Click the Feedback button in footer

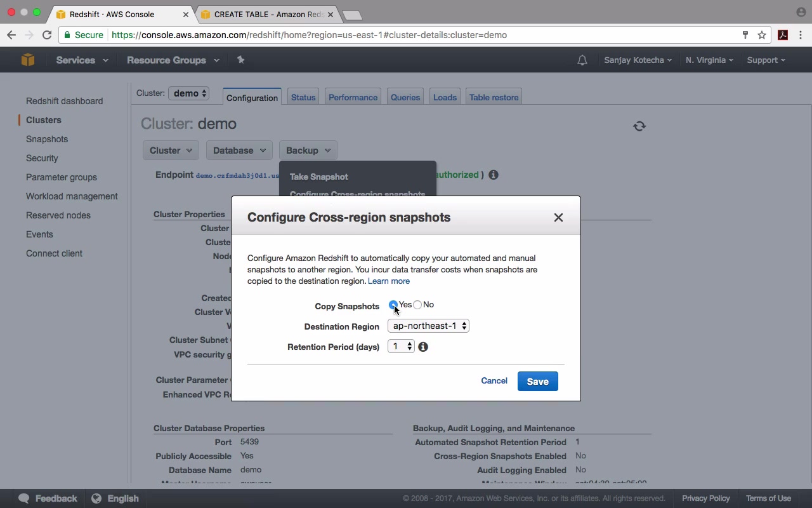pos(48,498)
